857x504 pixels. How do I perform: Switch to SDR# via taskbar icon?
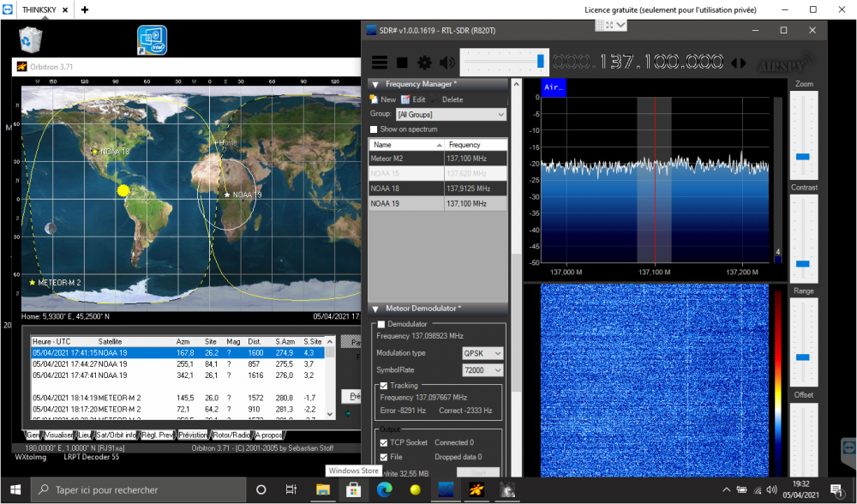446,489
